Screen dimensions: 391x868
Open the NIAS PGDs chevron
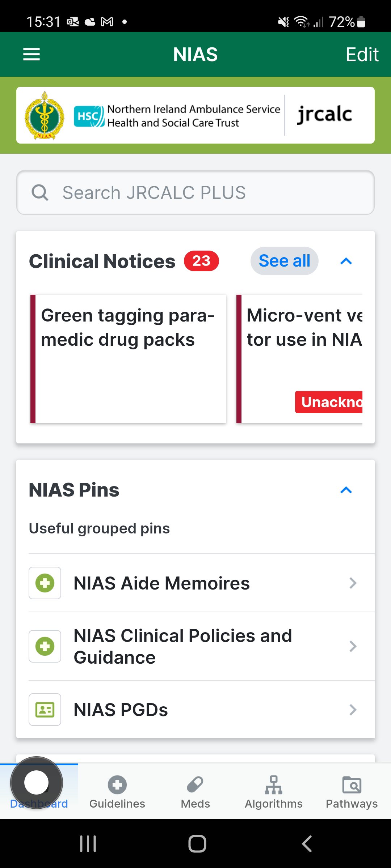click(353, 710)
